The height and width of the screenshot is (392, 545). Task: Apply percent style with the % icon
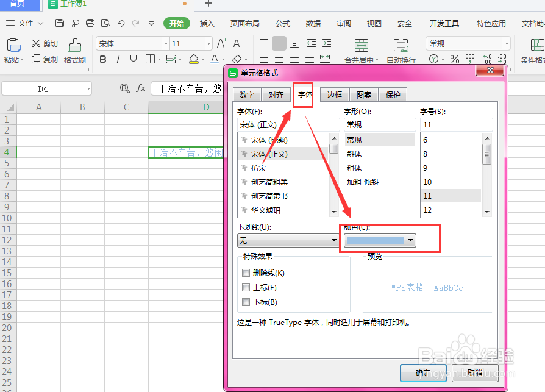click(454, 59)
